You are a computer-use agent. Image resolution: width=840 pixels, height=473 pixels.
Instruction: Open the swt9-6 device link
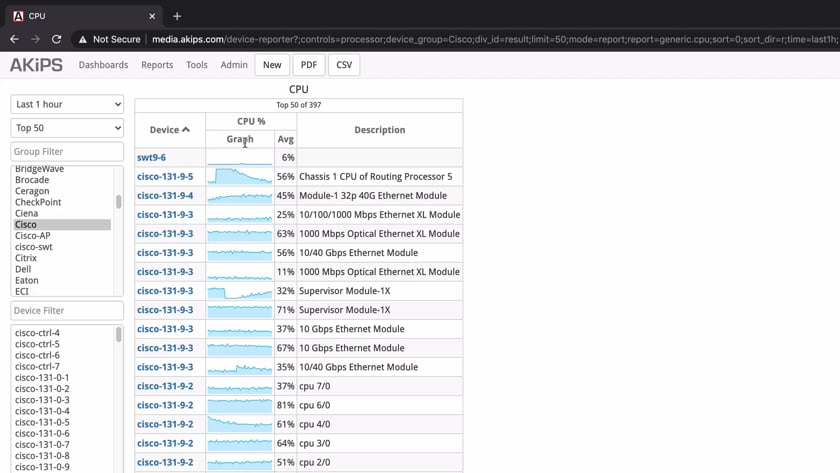tap(151, 157)
